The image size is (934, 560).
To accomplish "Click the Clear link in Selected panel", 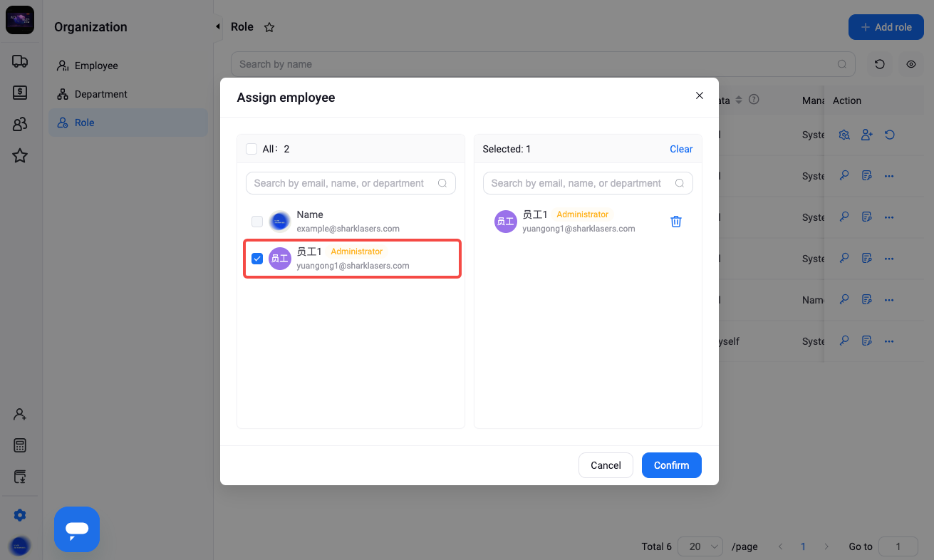I will click(x=681, y=149).
